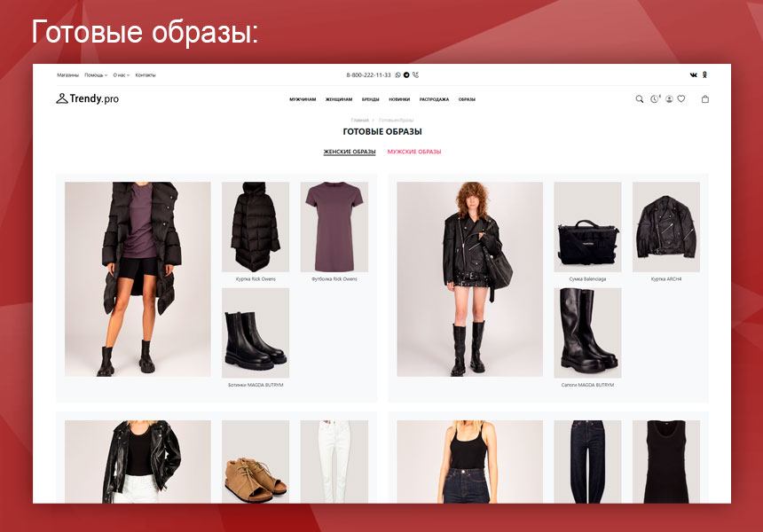The height and width of the screenshot is (532, 763).
Task: Open the БРЕНДЫ menu item
Action: tap(371, 99)
